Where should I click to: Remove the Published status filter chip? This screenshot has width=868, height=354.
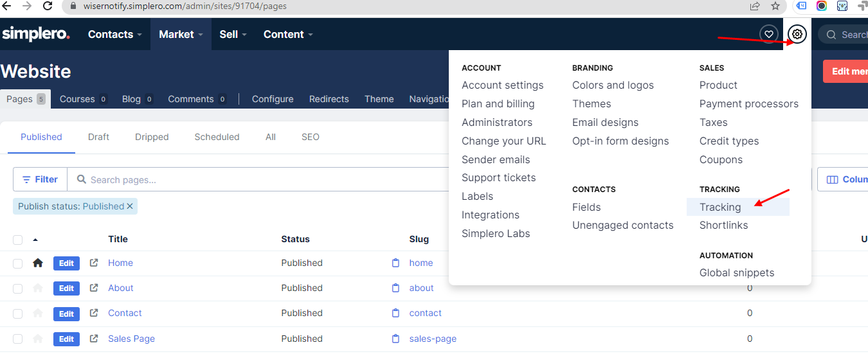click(x=130, y=206)
